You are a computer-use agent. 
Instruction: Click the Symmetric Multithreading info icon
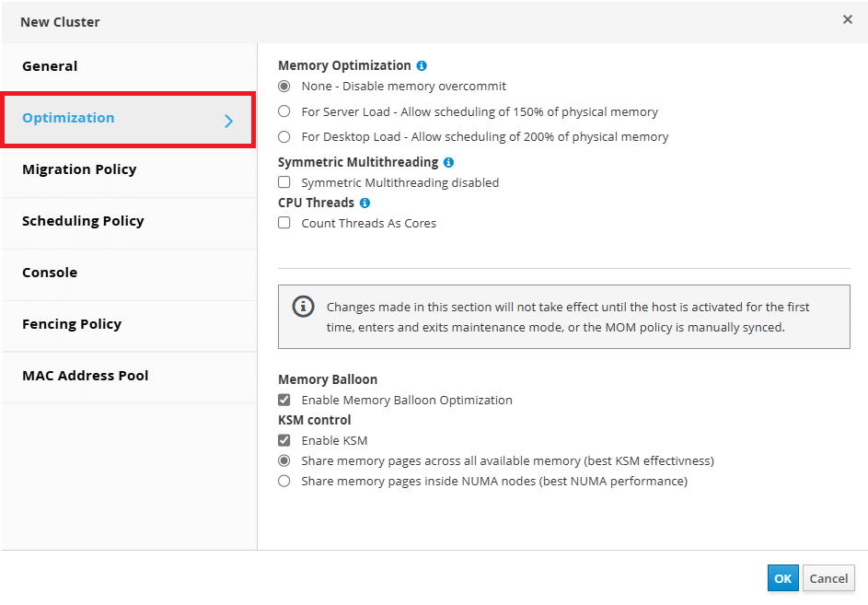pyautogui.click(x=449, y=162)
